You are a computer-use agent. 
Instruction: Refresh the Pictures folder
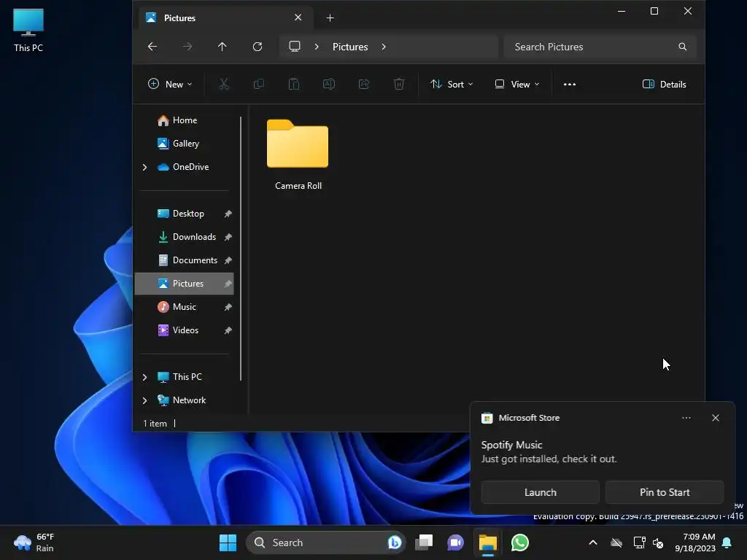258,47
